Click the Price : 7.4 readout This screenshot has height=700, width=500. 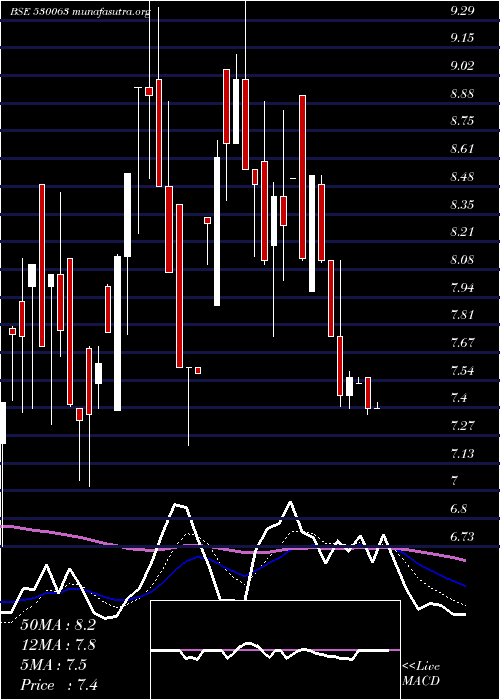[59, 686]
